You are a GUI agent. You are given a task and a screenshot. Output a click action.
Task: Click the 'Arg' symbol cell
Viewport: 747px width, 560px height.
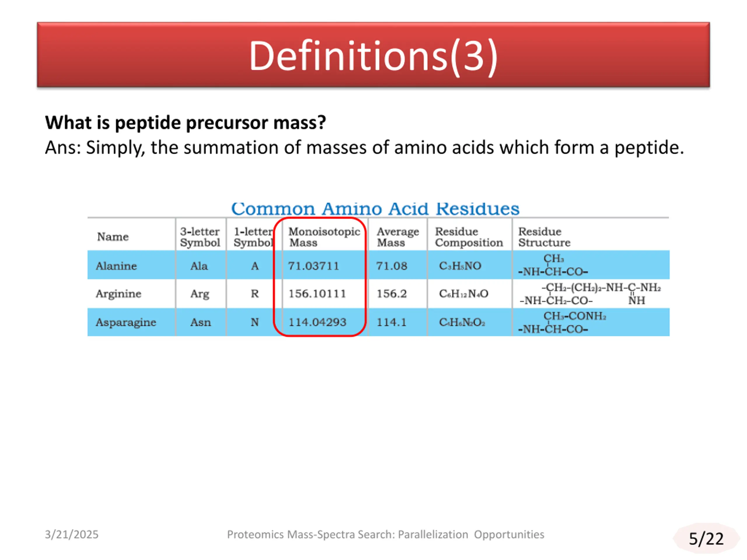tap(200, 294)
